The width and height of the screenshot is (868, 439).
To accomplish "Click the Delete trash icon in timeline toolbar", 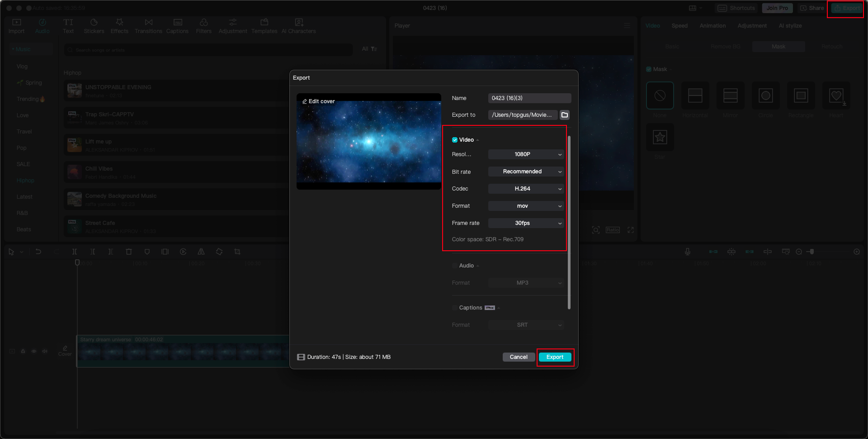I will pos(129,252).
